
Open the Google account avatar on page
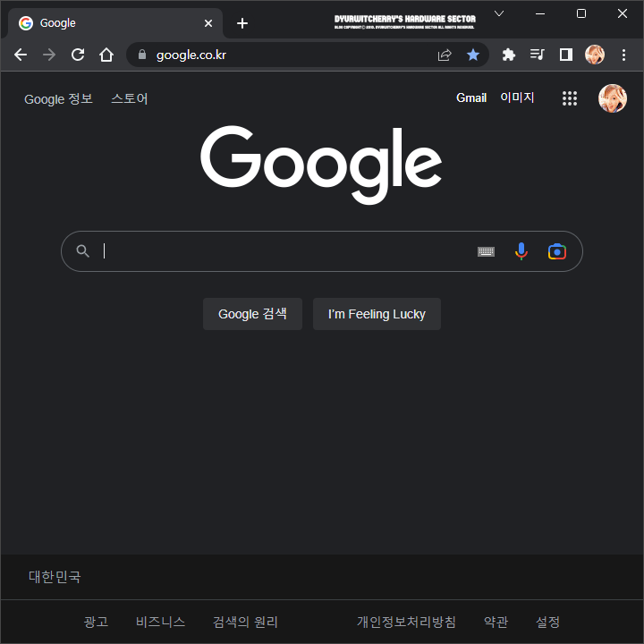613,98
